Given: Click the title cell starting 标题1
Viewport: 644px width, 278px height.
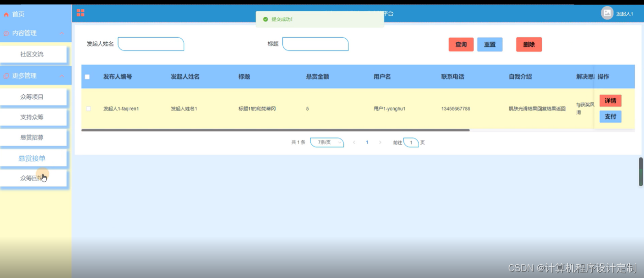Looking at the screenshot, I should pos(257,109).
